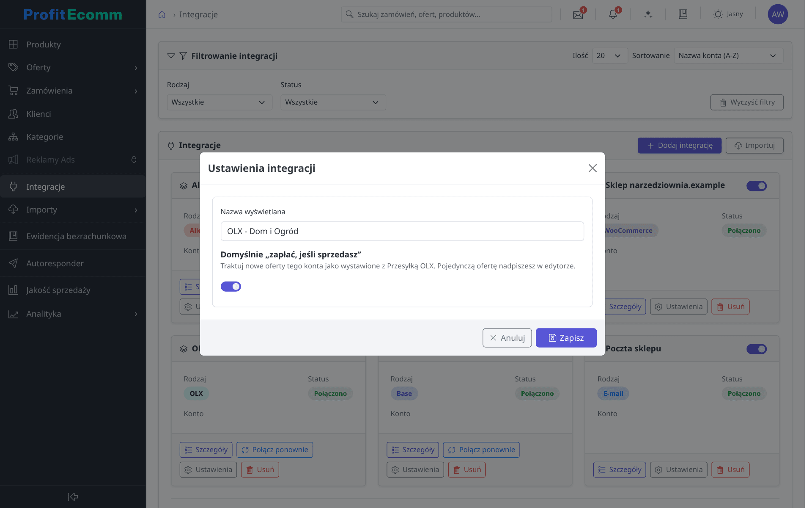Toggle Sklep narzedziownia.example integration switch
Screen dimensions: 812x508
click(757, 186)
